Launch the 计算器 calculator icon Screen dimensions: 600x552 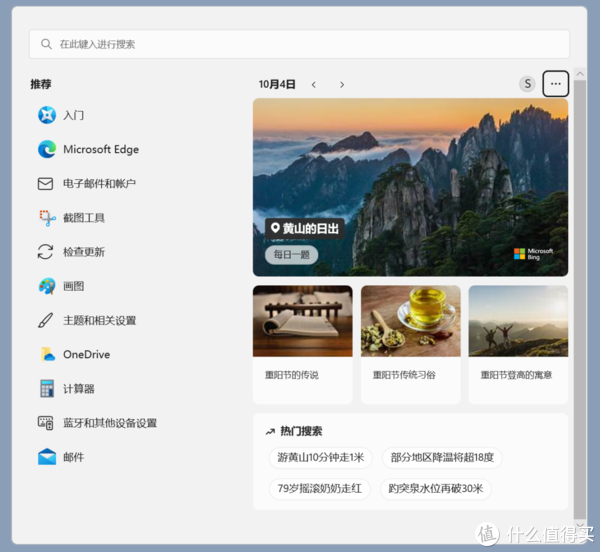click(47, 389)
